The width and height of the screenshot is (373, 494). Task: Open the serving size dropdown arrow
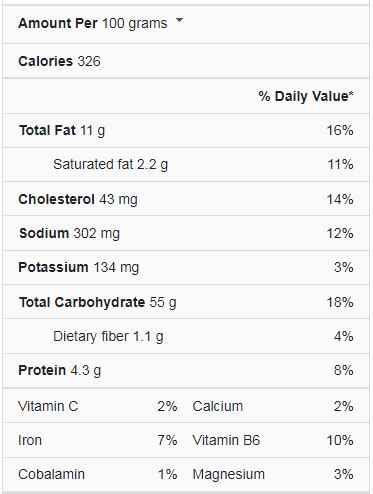(179, 20)
